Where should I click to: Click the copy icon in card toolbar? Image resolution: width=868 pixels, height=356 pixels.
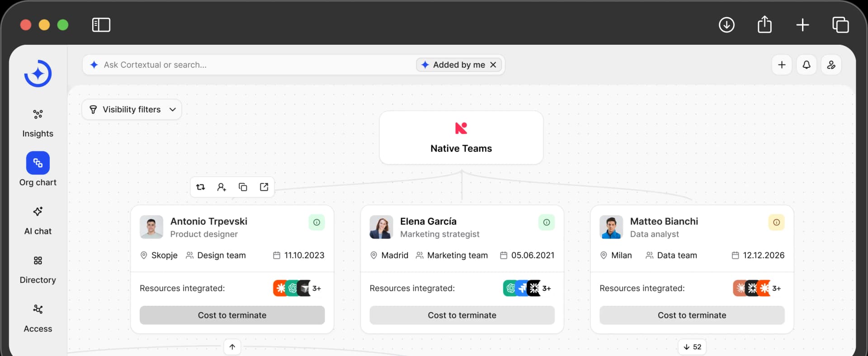pyautogui.click(x=243, y=187)
